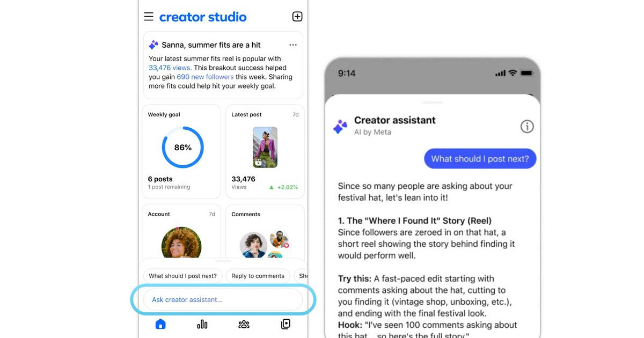Tap the What should I post next? chip

pos(182,276)
